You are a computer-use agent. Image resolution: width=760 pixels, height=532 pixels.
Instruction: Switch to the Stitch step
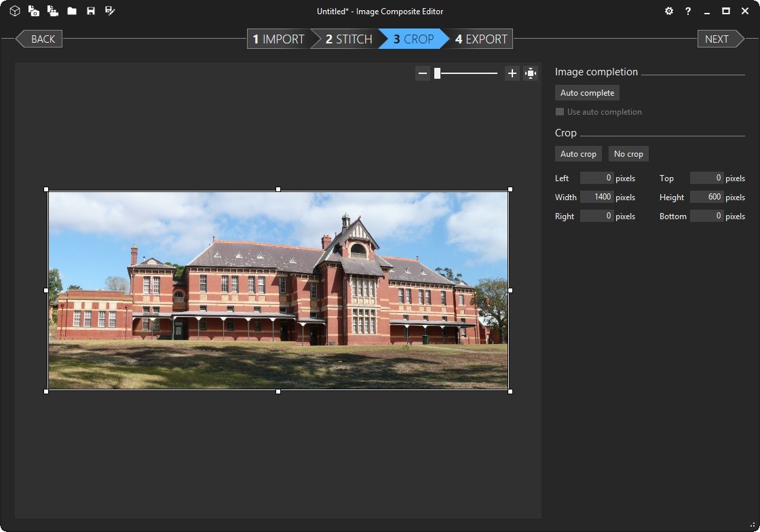pyautogui.click(x=347, y=39)
